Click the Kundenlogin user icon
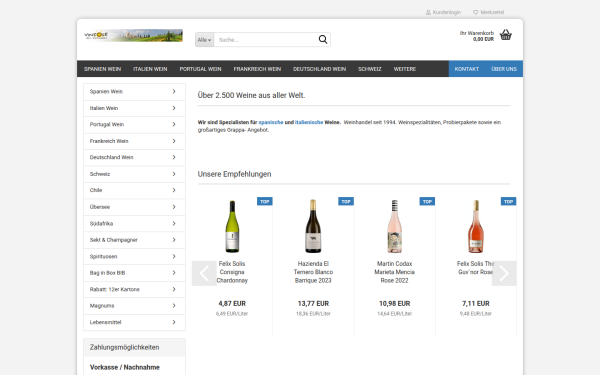 (x=428, y=12)
